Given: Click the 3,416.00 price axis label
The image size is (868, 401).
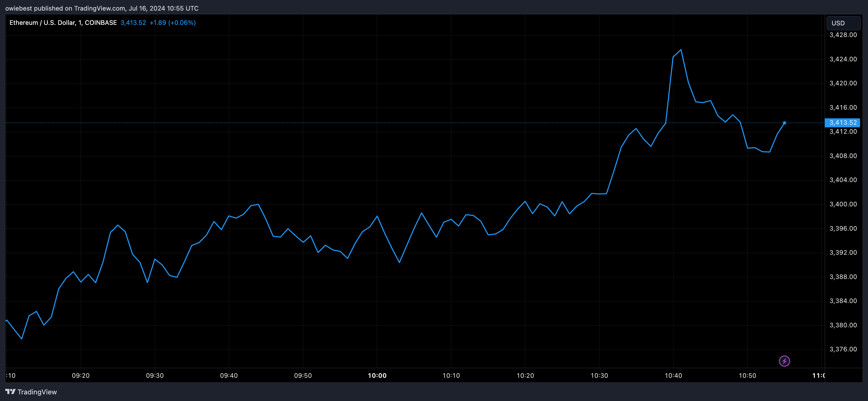Looking at the screenshot, I should pos(843,108).
